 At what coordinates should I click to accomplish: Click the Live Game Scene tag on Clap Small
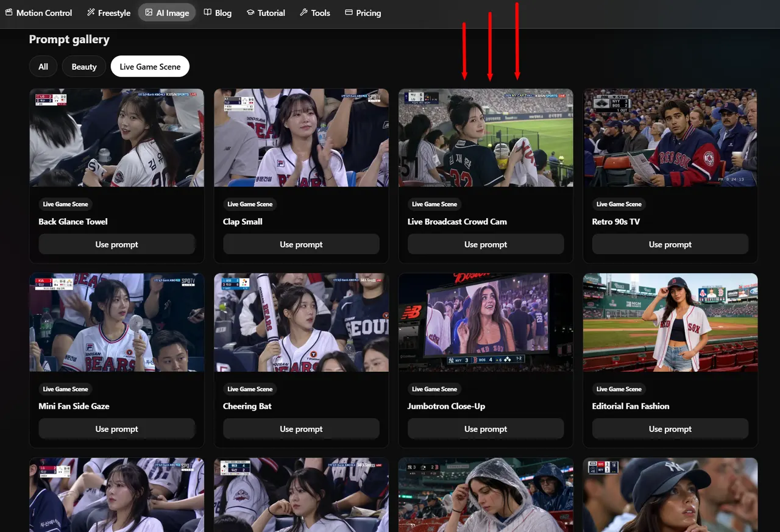coord(250,204)
